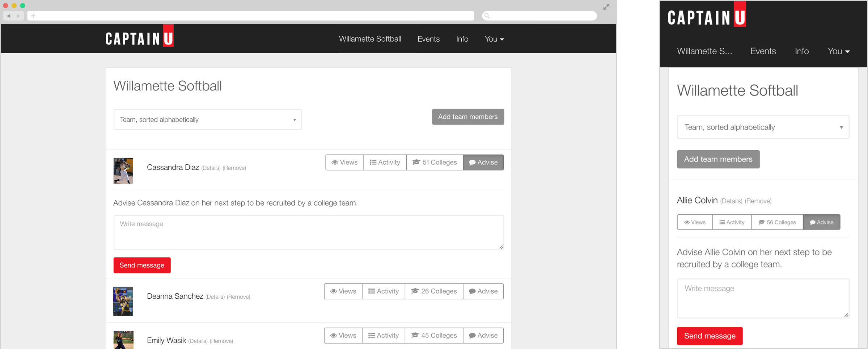868x349 pixels.
Task: Click Cassandra Diaz profile photo
Action: [123, 171]
